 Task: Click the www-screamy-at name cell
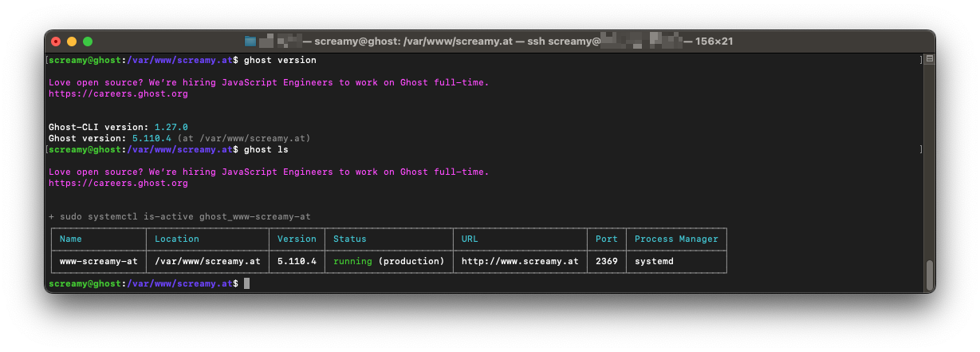pos(99,261)
